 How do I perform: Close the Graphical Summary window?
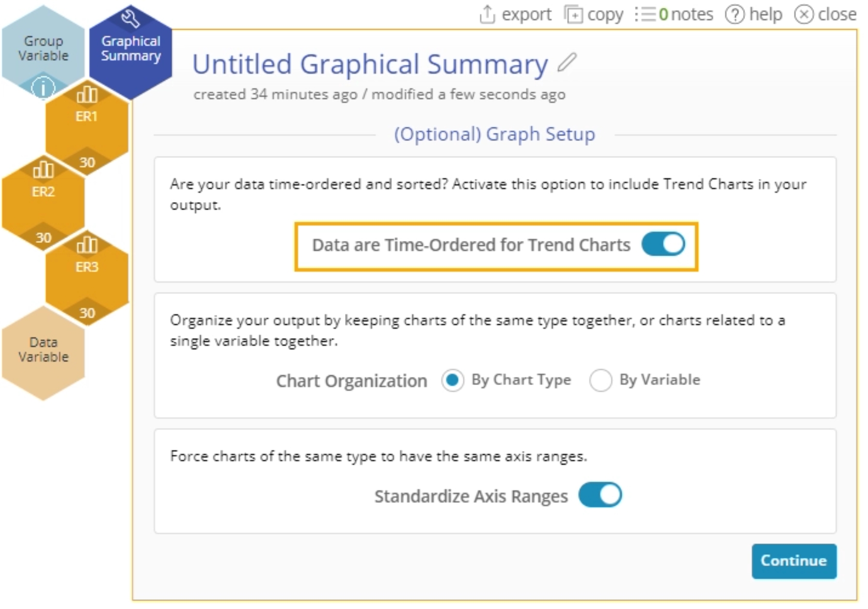(805, 14)
